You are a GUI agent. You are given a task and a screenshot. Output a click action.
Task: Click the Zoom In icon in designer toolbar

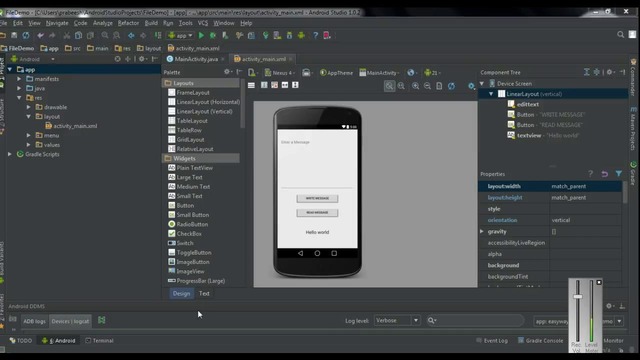[416, 86]
